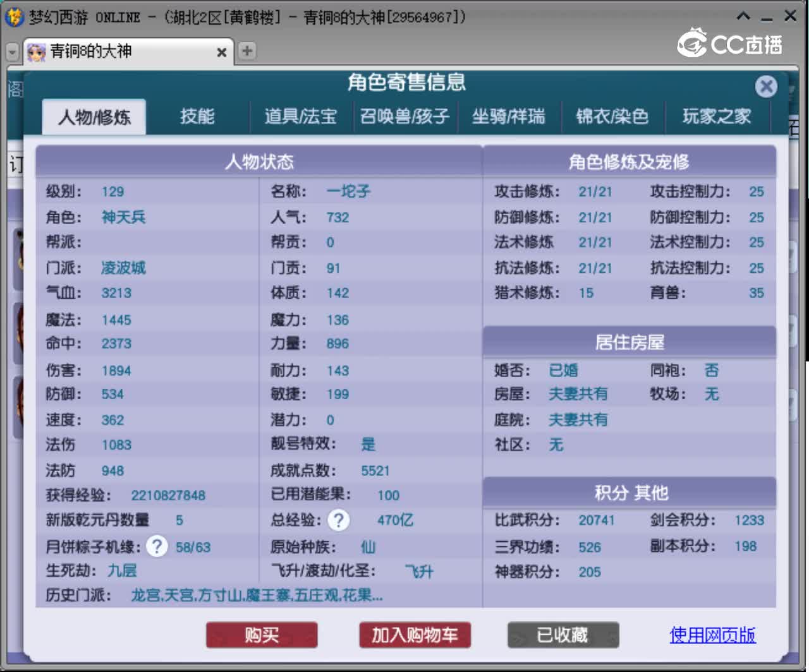Open a new tab with the plus button

click(247, 51)
